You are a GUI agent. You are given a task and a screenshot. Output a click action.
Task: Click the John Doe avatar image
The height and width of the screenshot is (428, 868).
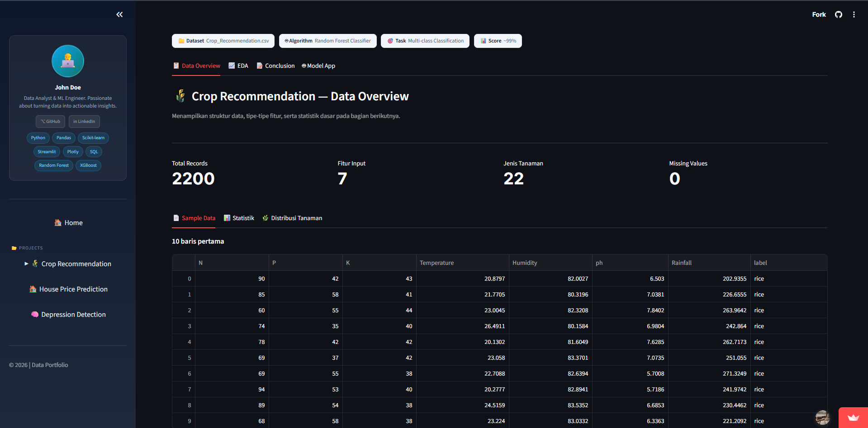(x=68, y=61)
